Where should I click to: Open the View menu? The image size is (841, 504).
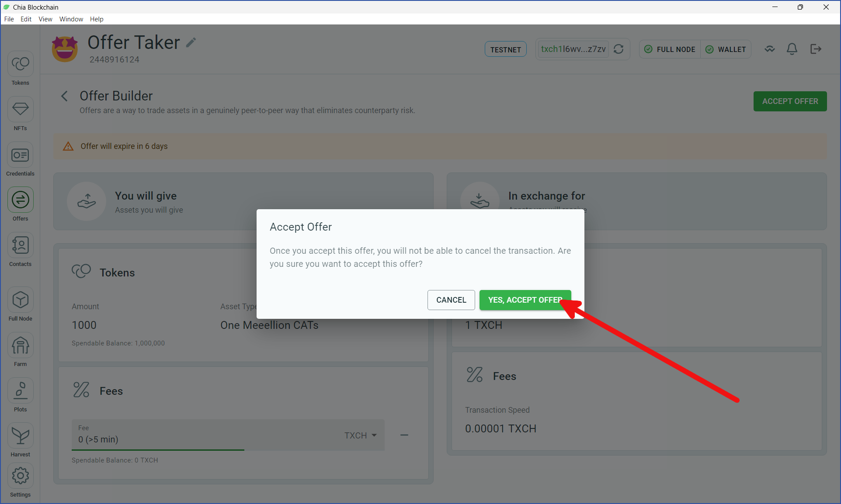[45, 19]
